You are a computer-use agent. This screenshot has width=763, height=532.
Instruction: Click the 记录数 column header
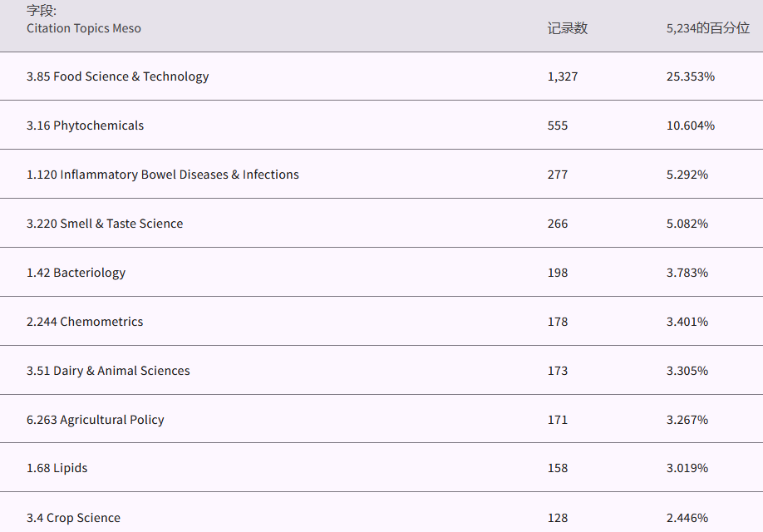567,28
